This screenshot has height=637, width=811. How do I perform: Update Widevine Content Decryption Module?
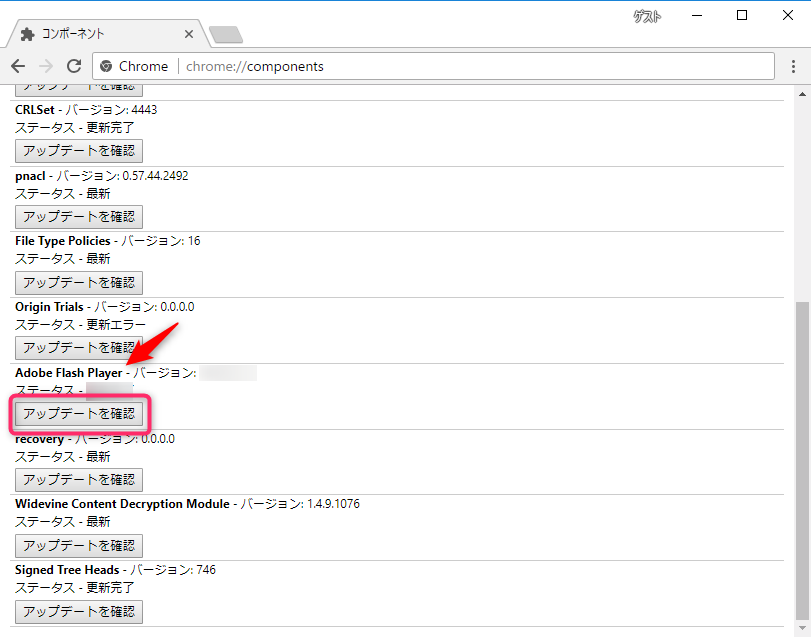point(79,545)
